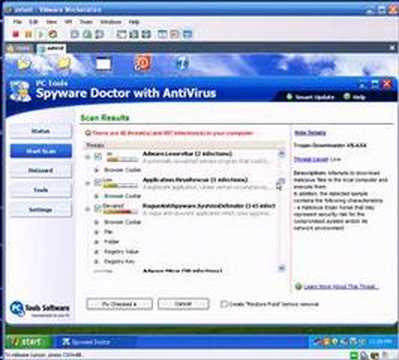Screen dimensions: 399x360
Task: Click the Cancel button
Action: [x=183, y=304]
